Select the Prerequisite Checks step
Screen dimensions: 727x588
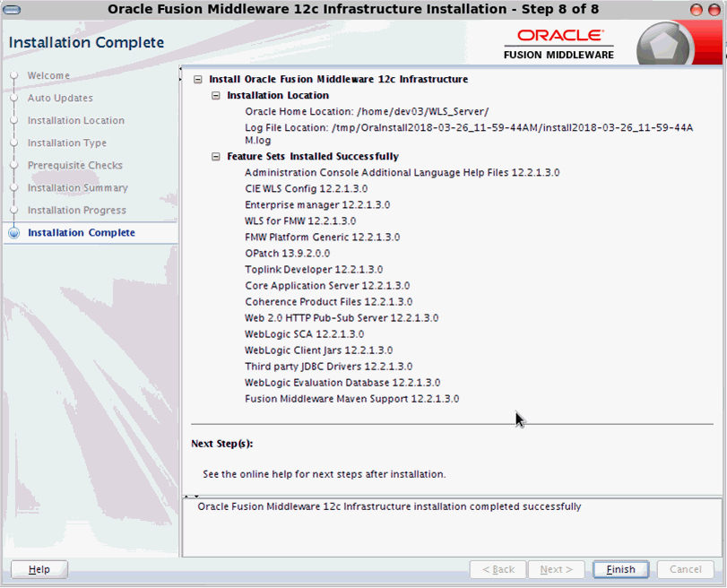(74, 166)
